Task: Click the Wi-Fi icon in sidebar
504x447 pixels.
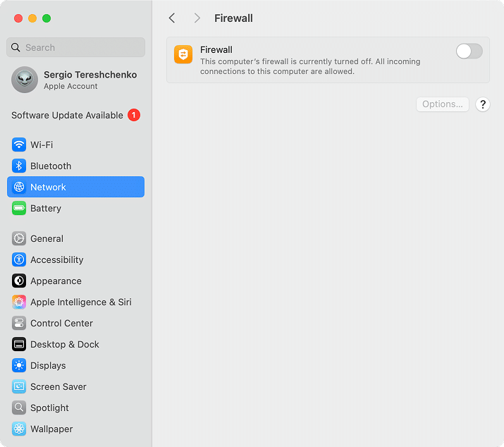Action: 19,145
